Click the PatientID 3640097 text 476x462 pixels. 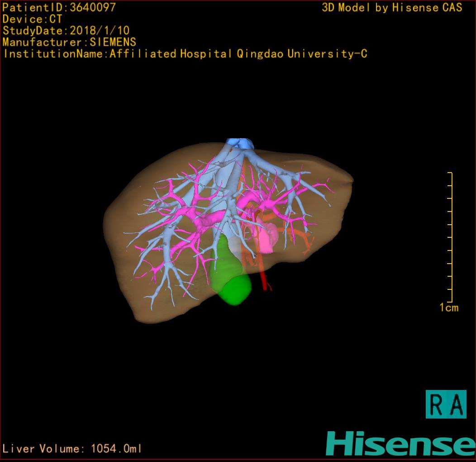click(x=59, y=7)
